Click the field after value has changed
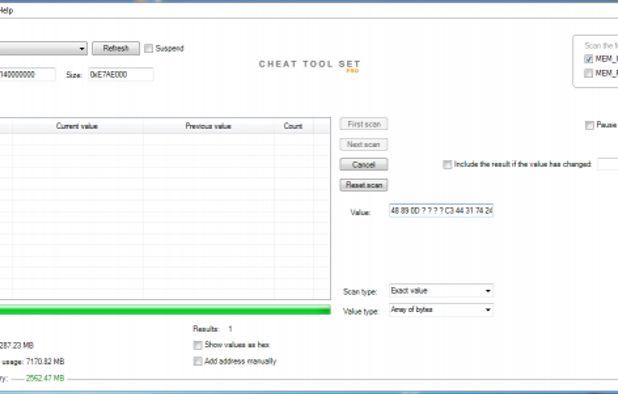 click(x=608, y=164)
